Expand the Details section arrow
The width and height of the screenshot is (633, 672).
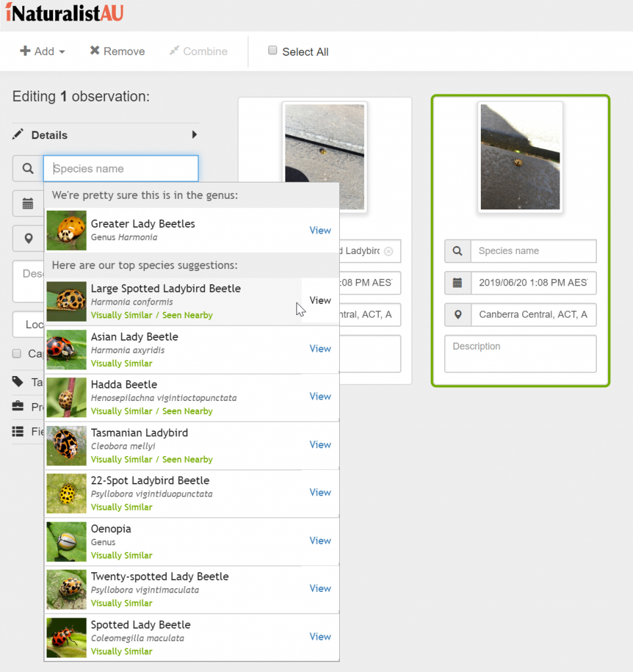[x=194, y=135]
